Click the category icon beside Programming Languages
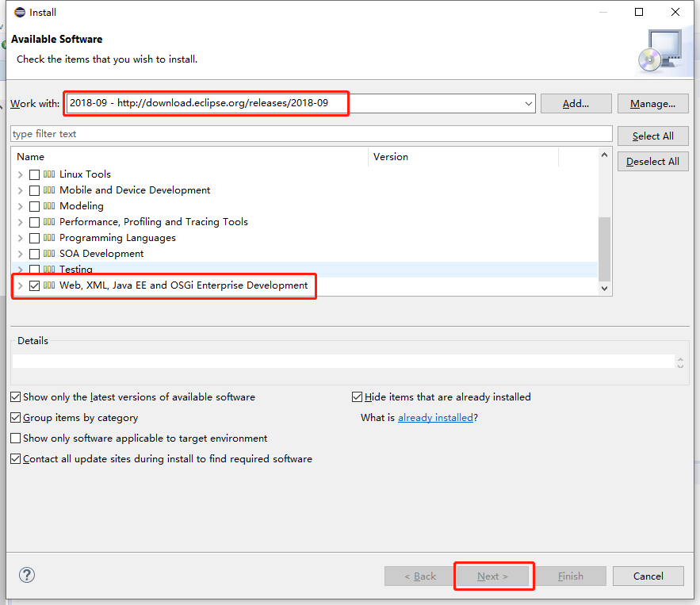The image size is (700, 605). (x=49, y=238)
